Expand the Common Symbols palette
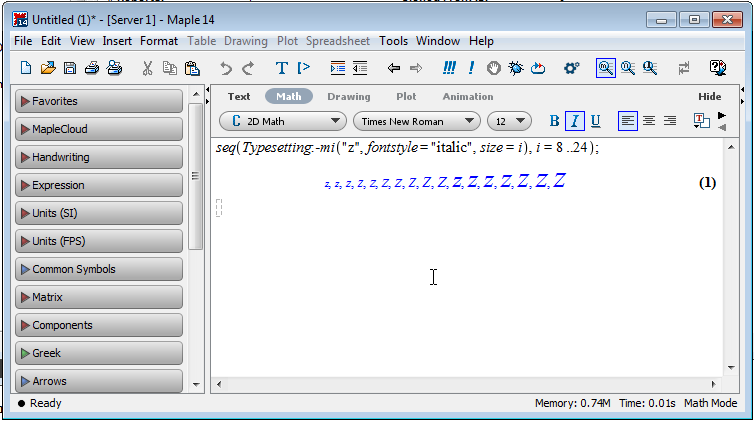Viewport: 754px width, 422px height. coord(98,269)
